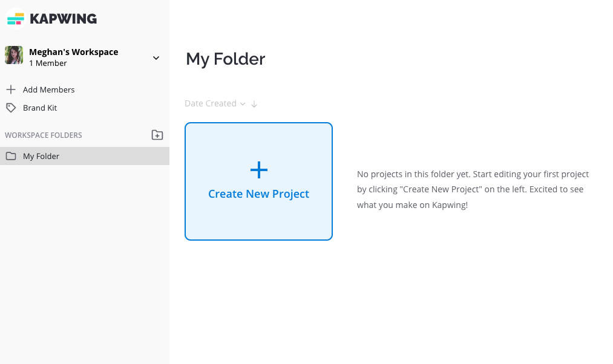This screenshot has width=613, height=364.
Task: Click the KAPWING wordmark text
Action: (63, 19)
